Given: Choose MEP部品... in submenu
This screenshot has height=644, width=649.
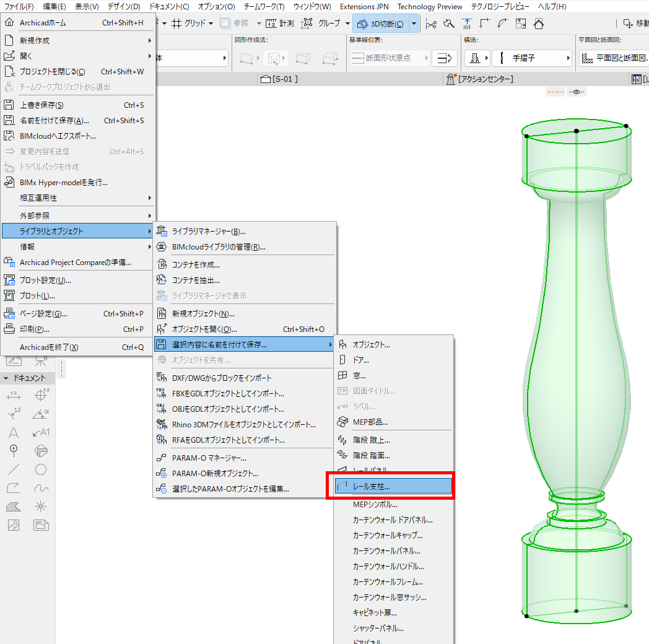Looking at the screenshot, I should pyautogui.click(x=393, y=422).
